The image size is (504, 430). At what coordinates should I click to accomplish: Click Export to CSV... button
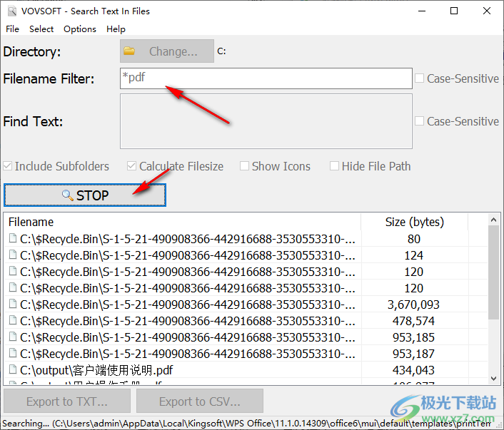tap(200, 401)
